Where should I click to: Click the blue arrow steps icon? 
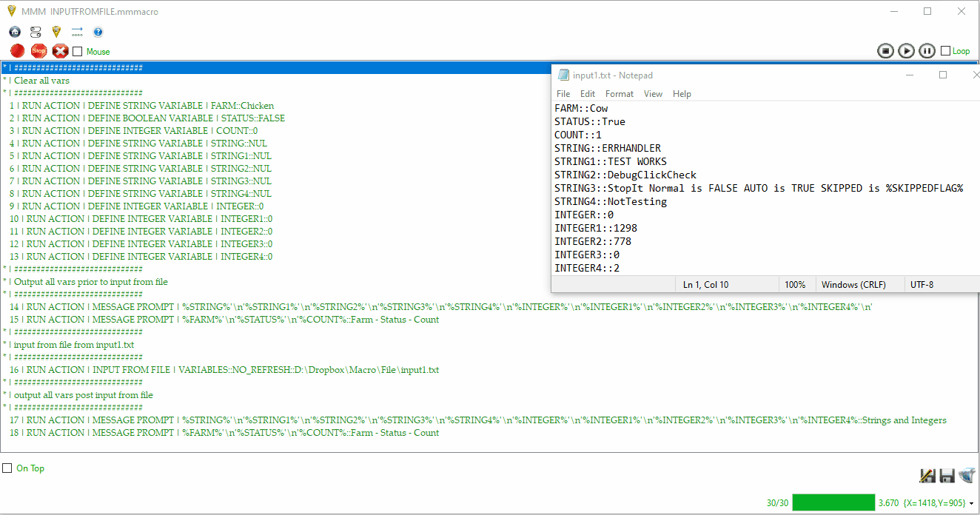click(77, 32)
